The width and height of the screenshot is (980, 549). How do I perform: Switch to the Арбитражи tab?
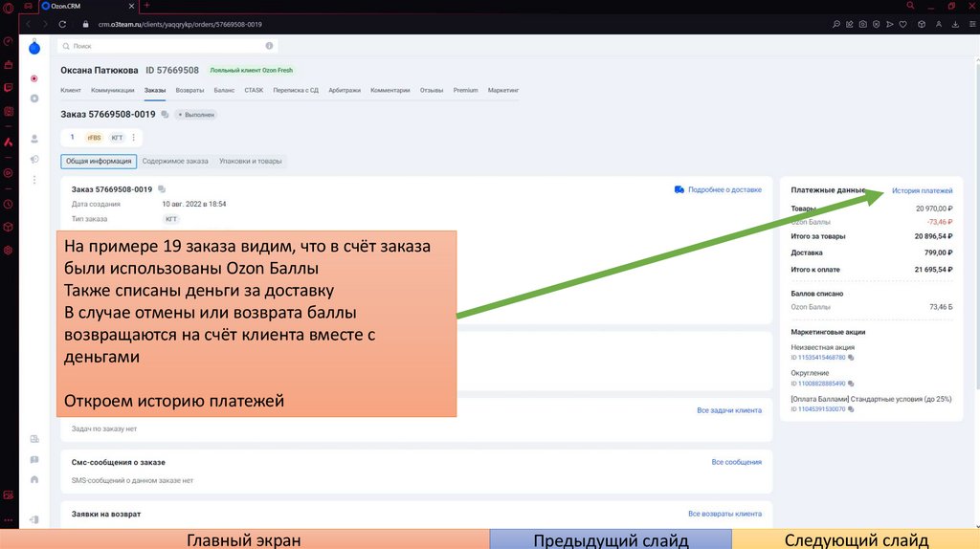pyautogui.click(x=345, y=90)
